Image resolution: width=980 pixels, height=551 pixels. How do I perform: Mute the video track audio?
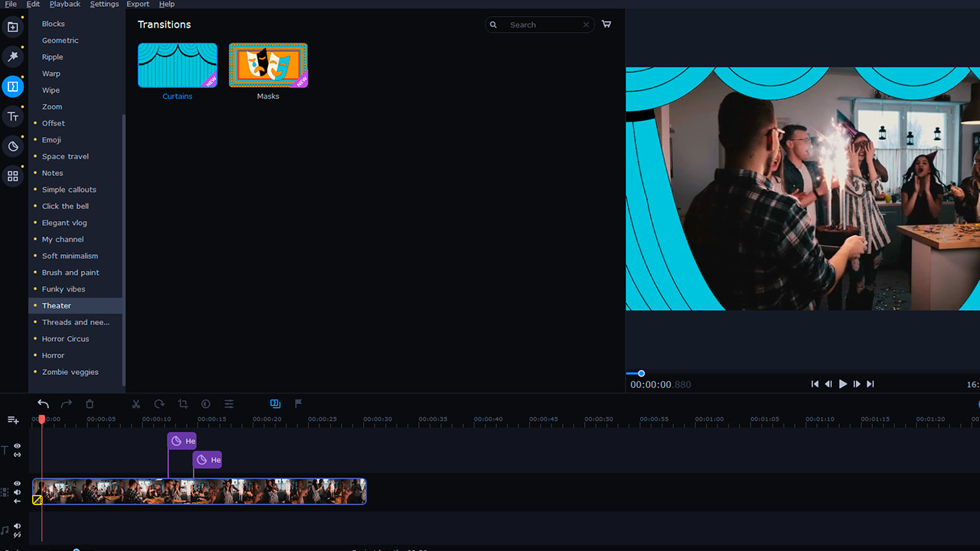[17, 493]
